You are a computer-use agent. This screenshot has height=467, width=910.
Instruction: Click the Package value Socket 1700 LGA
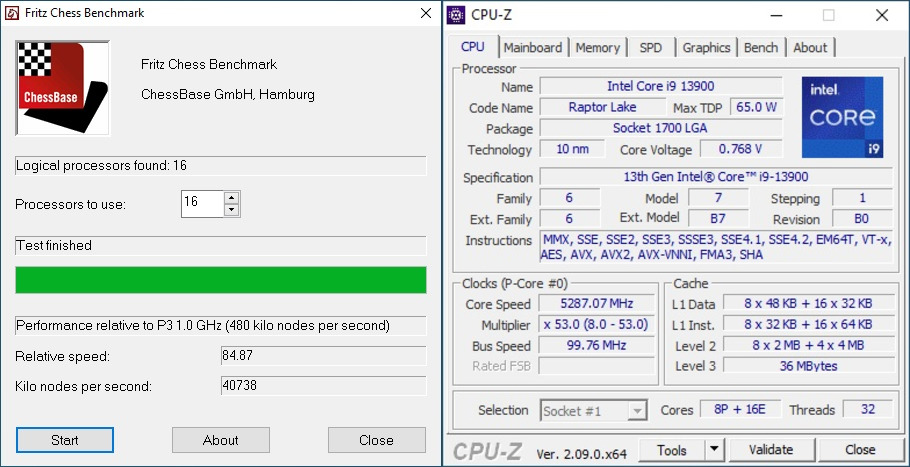661,128
